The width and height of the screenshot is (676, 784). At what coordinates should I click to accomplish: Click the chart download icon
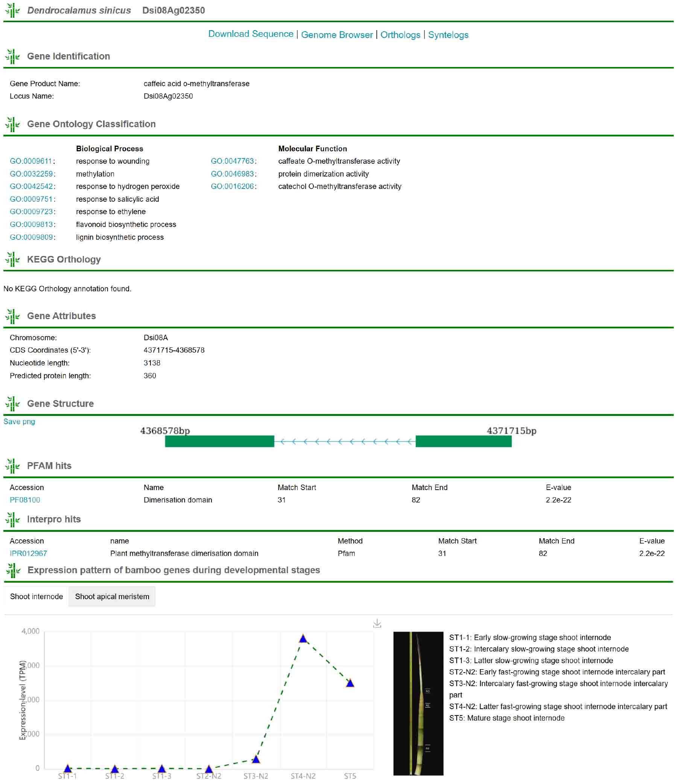[x=377, y=623]
